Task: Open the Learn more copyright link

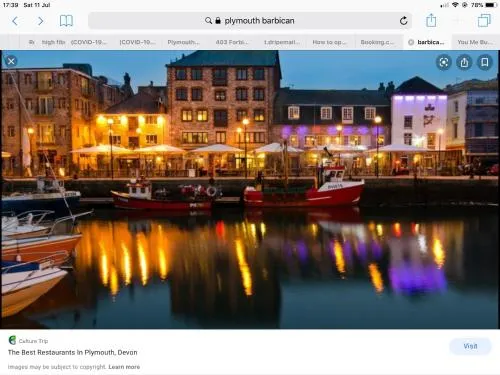Action: coord(124,367)
